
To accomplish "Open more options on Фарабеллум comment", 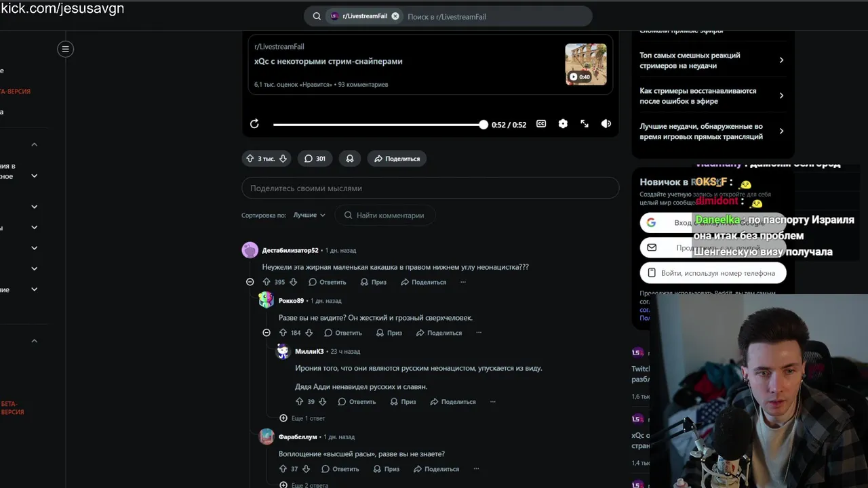I will click(476, 469).
